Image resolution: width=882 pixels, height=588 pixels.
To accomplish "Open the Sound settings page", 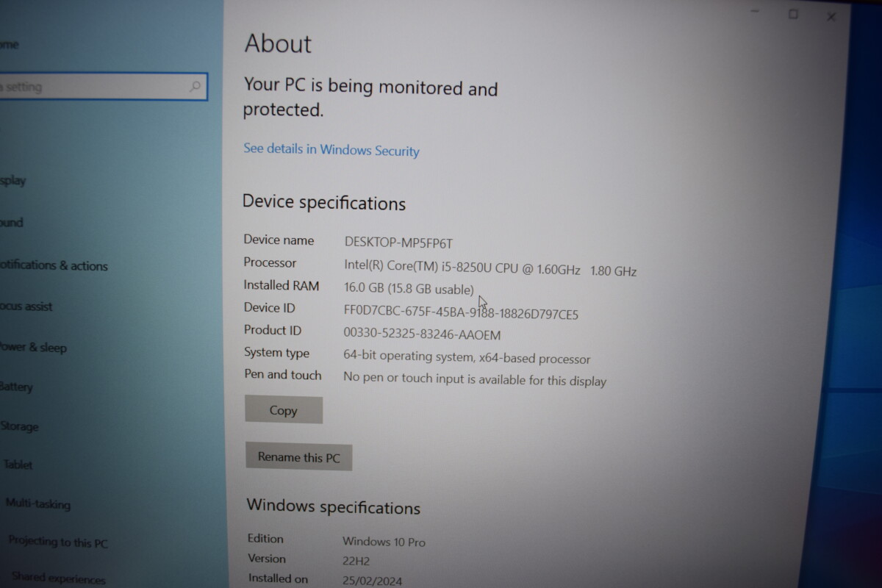I will tap(11, 222).
